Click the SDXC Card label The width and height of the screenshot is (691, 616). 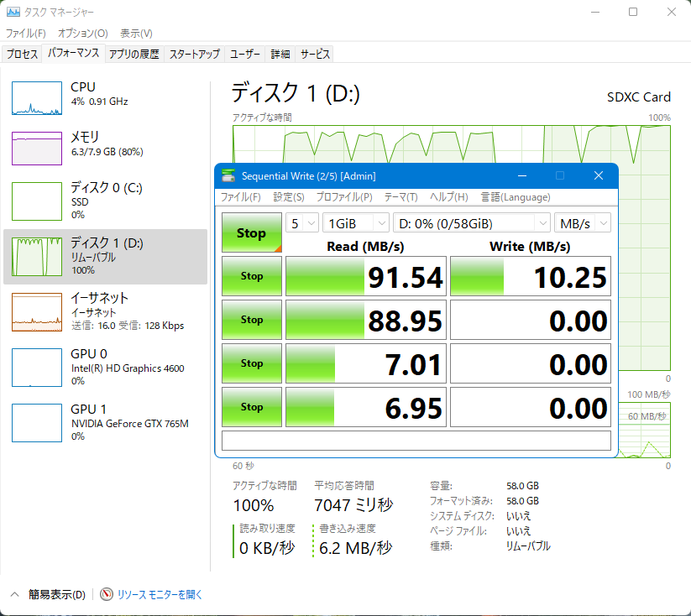(639, 97)
